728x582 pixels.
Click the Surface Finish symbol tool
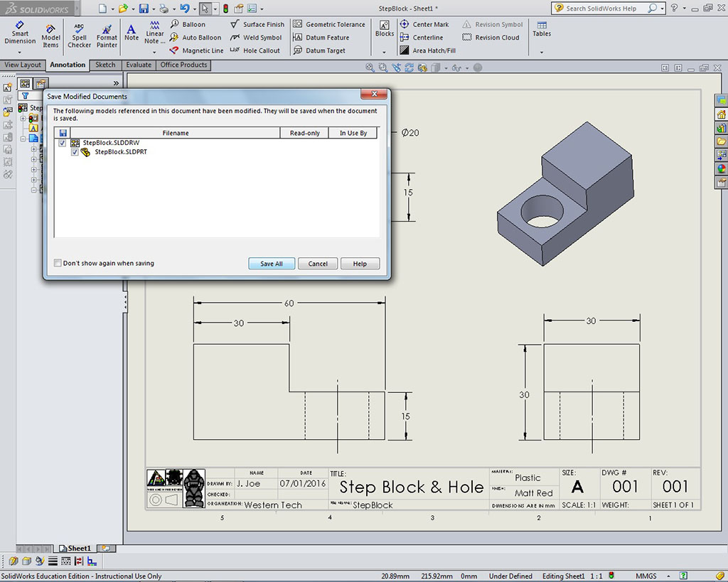pyautogui.click(x=257, y=24)
